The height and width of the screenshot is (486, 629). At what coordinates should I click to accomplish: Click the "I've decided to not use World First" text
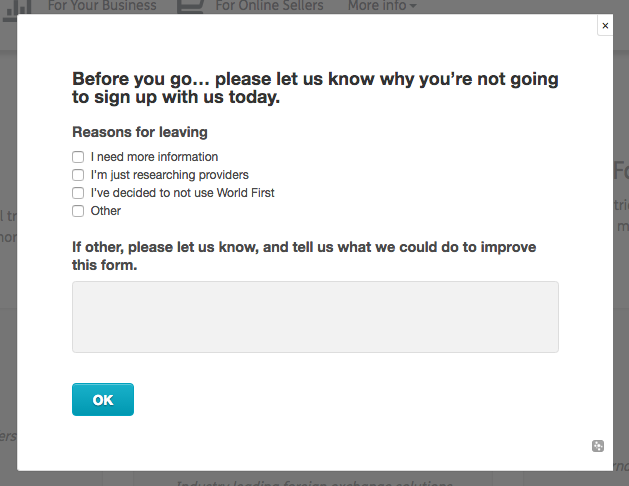point(182,193)
